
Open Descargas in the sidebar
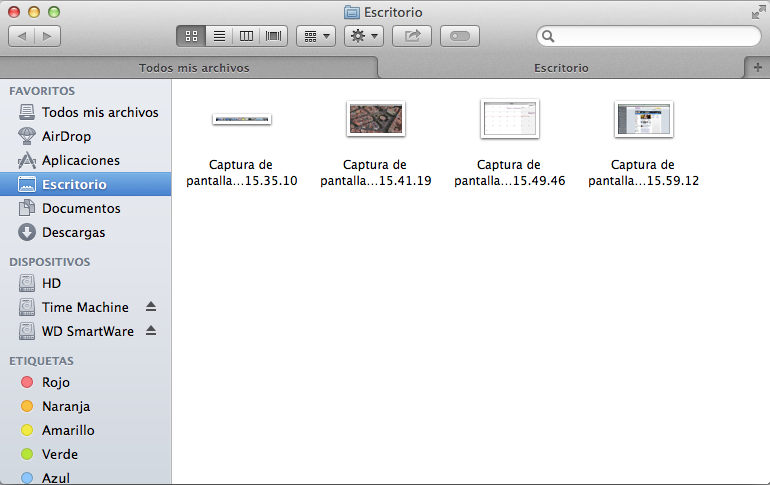coord(85,232)
